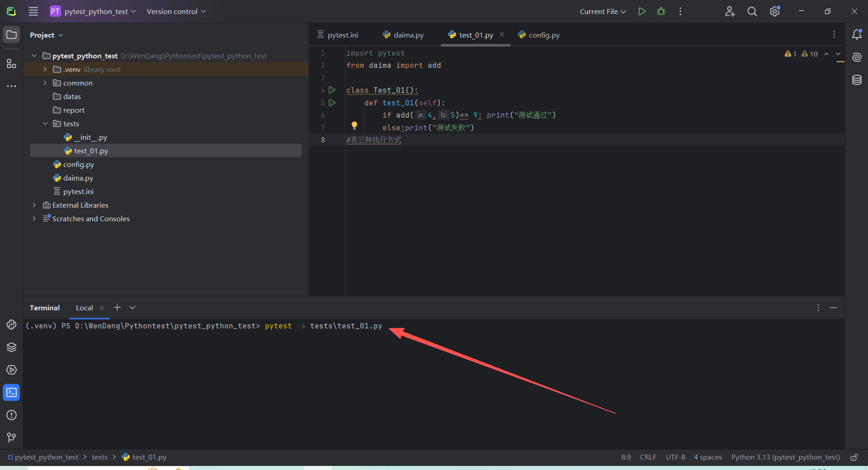Close the Local terminal tab
868x470 pixels.
pyautogui.click(x=102, y=308)
